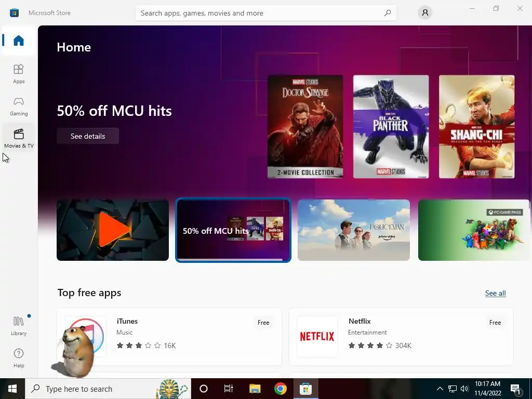This screenshot has width=532, height=399.
Task: Click the search magnifier icon
Action: [x=387, y=13]
